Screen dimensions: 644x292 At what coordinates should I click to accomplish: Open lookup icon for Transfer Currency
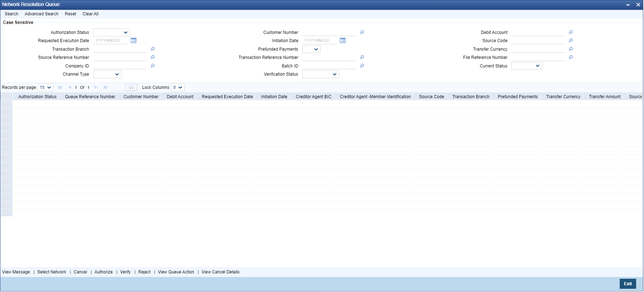point(571,49)
